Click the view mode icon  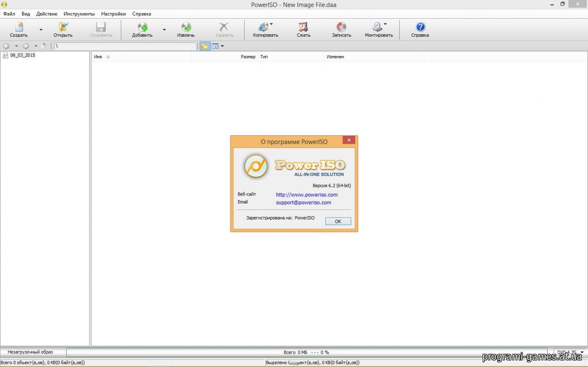[x=215, y=46]
